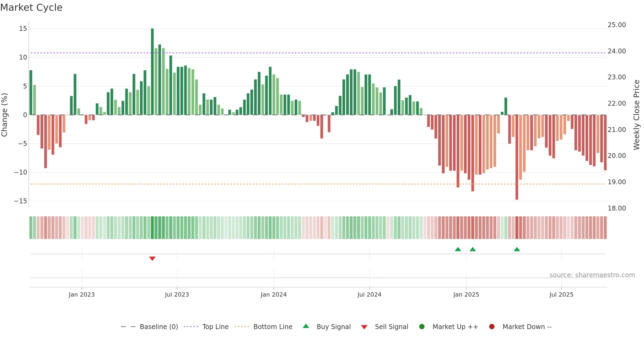Select the third buy signal marker around Apr 2025
The image size is (644, 362).
(x=517, y=249)
